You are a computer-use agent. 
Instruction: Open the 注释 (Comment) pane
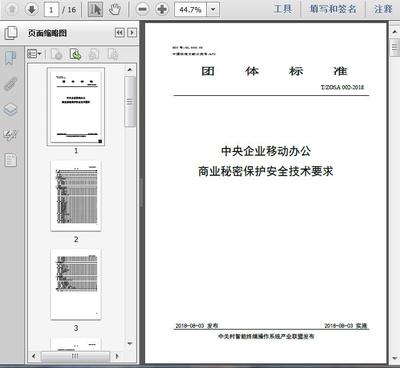[383, 9]
